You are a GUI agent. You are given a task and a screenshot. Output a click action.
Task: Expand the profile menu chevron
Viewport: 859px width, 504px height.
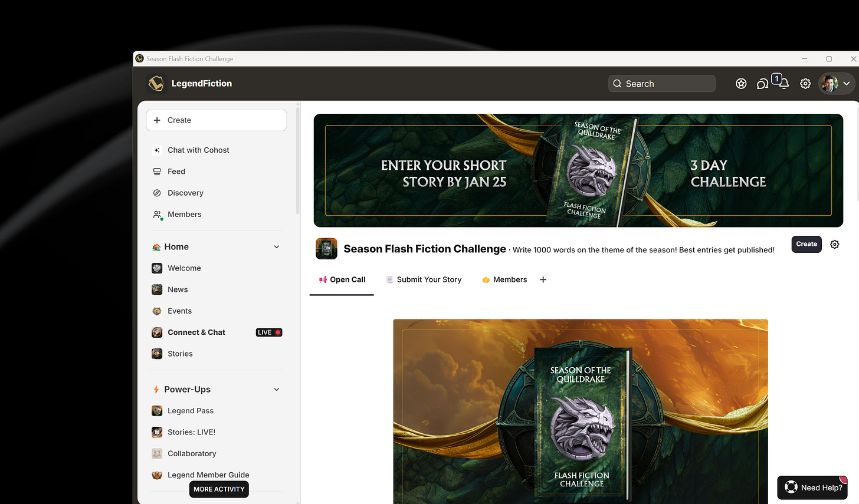point(847,84)
